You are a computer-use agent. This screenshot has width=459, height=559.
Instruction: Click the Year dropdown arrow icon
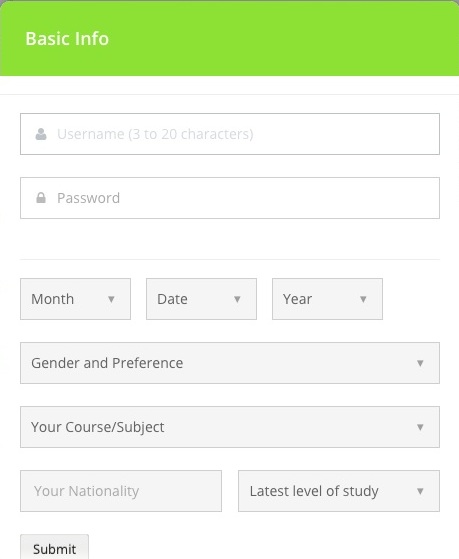(x=363, y=299)
